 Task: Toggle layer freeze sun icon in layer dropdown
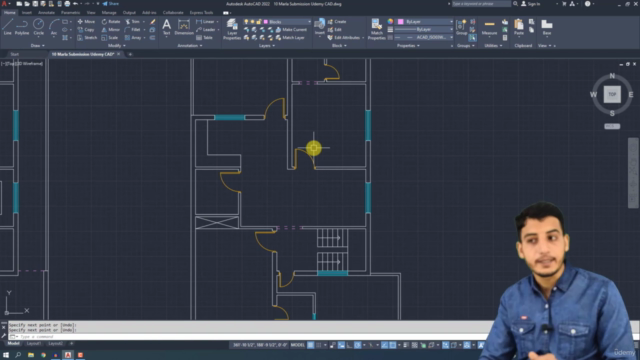tap(252, 22)
